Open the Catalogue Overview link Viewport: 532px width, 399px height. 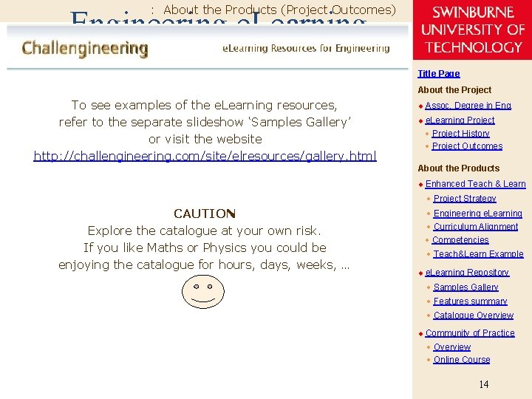pos(474,316)
